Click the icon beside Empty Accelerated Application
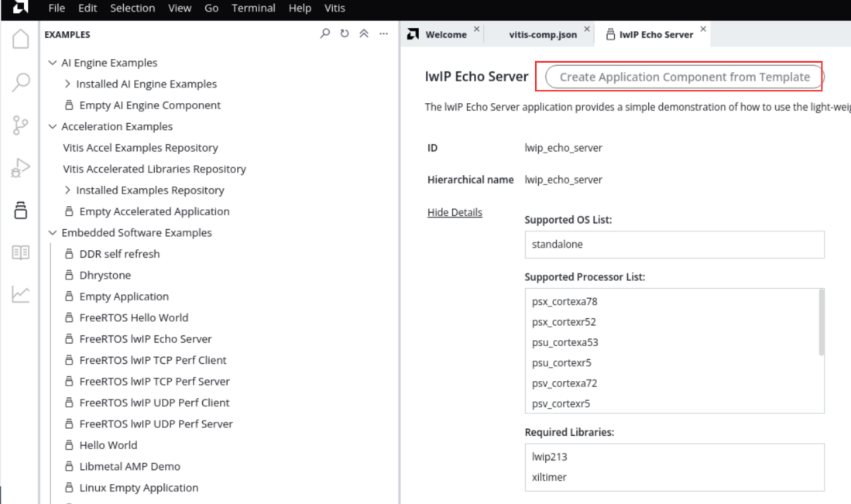This screenshot has height=504, width=851. tap(69, 211)
